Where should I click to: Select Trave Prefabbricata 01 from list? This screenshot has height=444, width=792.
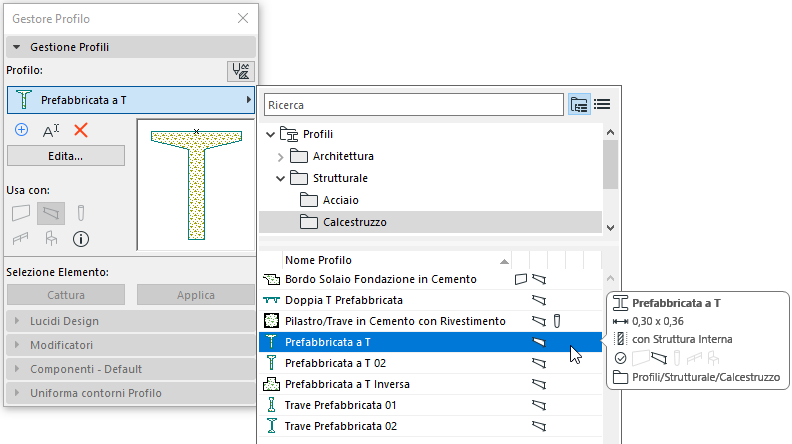(341, 405)
